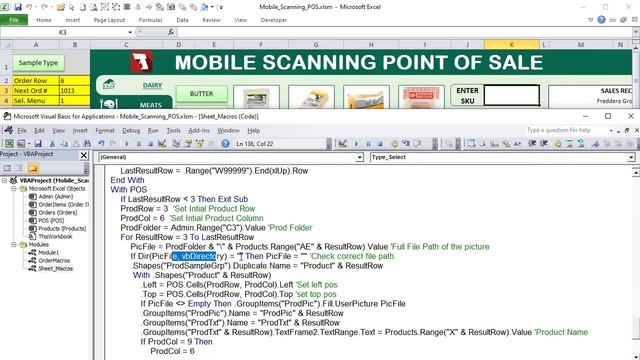Image resolution: width=640 pixels, height=360 pixels.
Task: Select DAIRY category on POS sheet
Action: click(x=152, y=85)
